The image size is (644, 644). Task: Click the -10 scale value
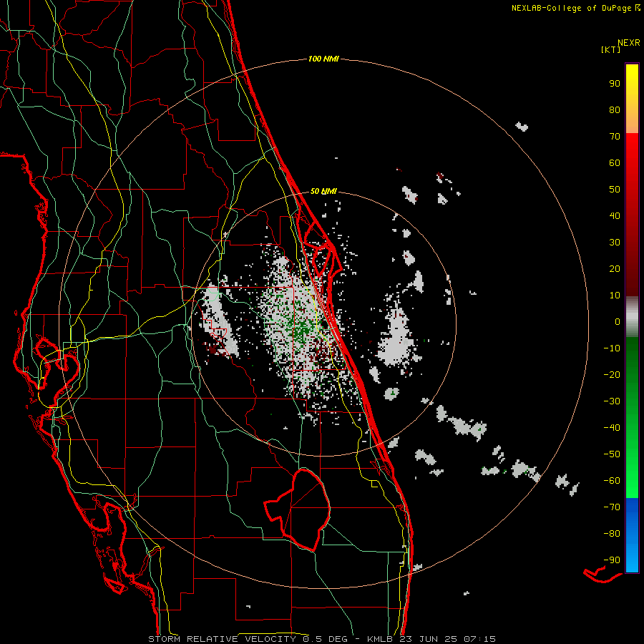612,348
